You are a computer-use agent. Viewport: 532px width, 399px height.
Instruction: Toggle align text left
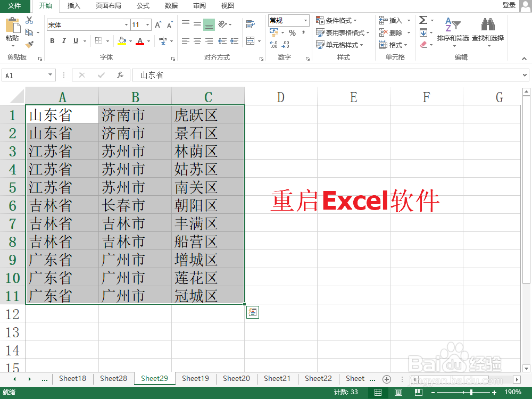coord(186,41)
